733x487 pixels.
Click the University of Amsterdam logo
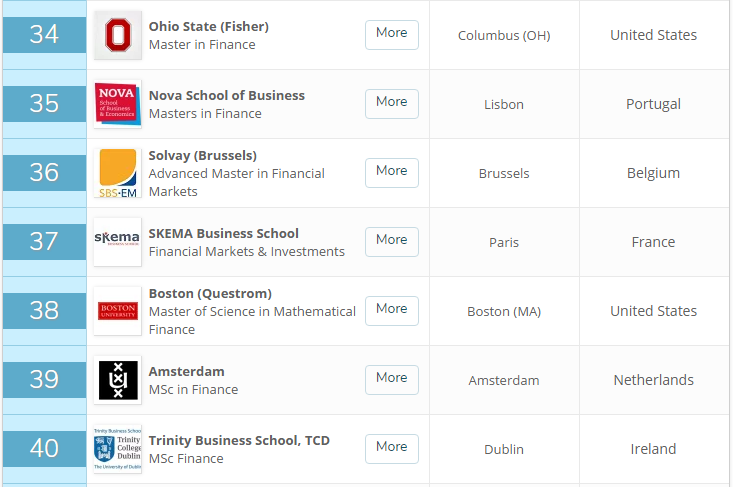(118, 380)
